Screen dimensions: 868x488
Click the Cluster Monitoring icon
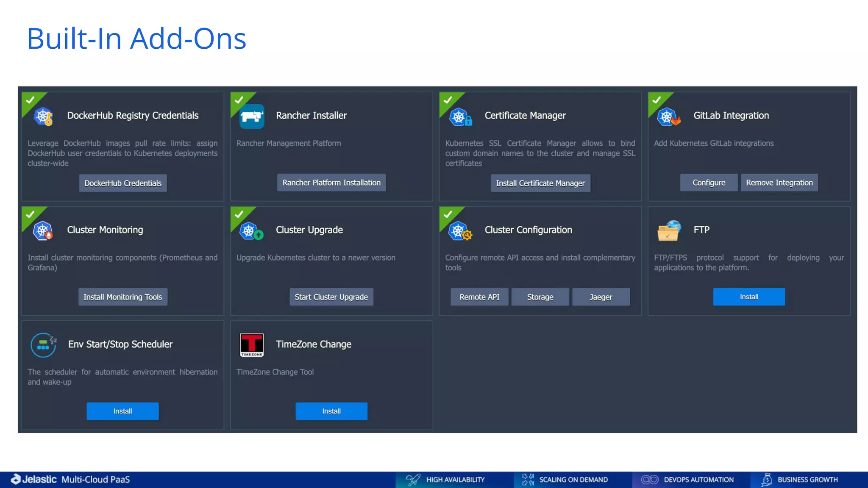43,231
